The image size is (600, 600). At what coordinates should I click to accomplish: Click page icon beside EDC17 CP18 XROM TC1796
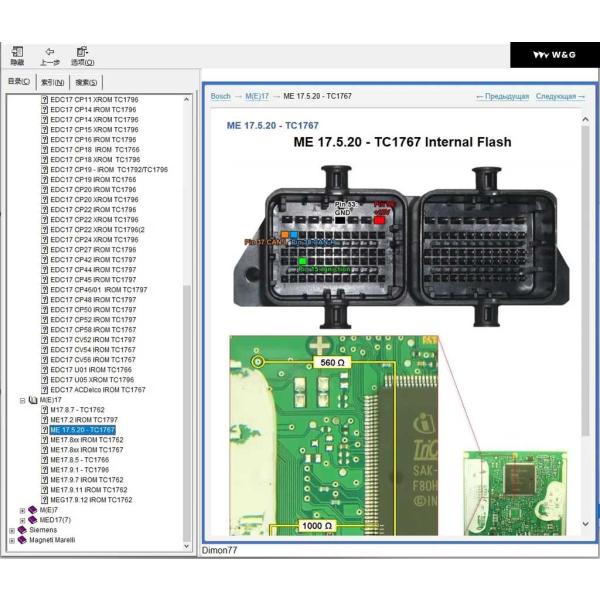pyautogui.click(x=45, y=160)
